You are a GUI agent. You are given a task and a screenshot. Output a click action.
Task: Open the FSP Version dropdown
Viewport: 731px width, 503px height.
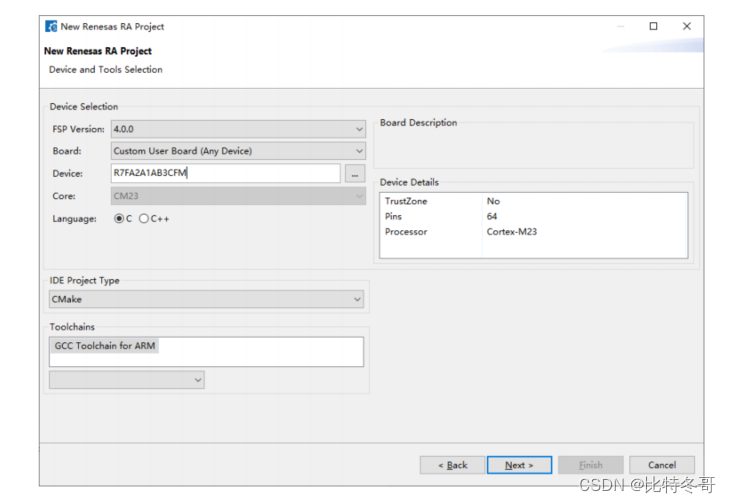coord(238,129)
